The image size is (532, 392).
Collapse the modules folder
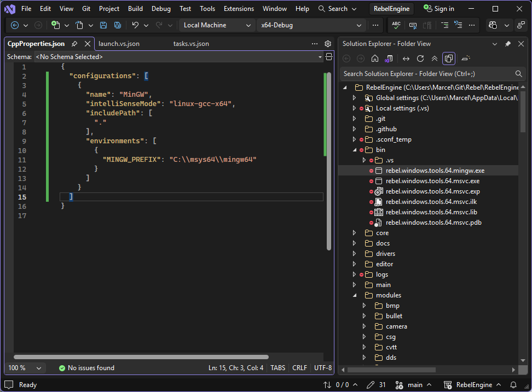pos(354,295)
